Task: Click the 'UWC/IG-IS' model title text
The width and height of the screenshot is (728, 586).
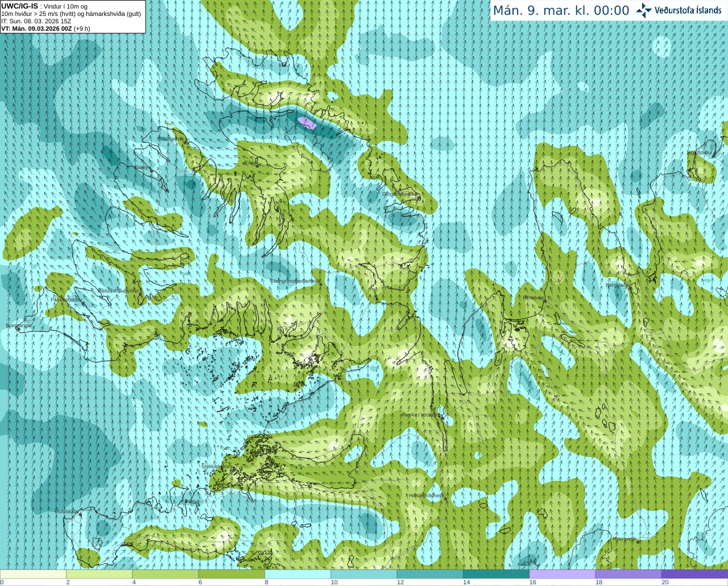Action: (19, 6)
